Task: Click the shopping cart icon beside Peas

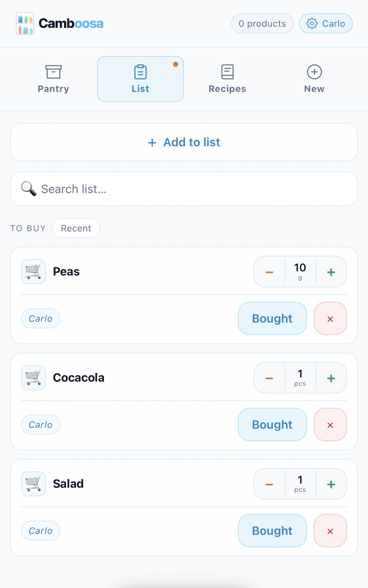Action: [x=33, y=272]
